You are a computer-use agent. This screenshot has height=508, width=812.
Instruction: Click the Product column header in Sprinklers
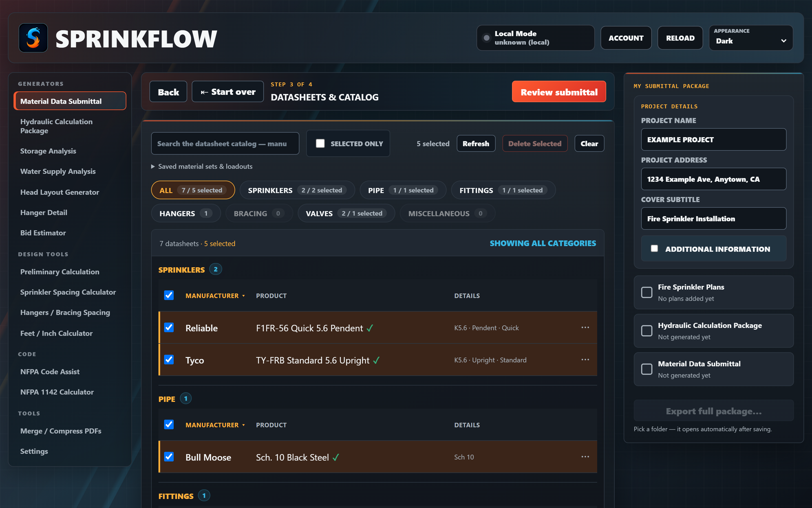coord(272,296)
